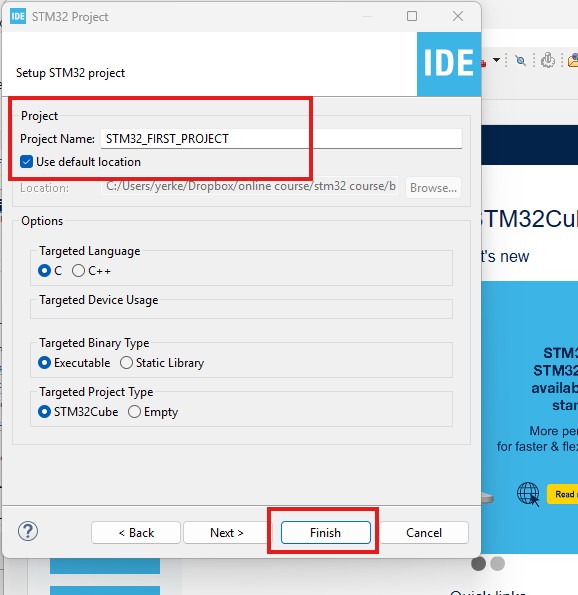This screenshot has height=595, width=578.
Task: Select the C language radio button
Action: [x=44, y=271]
